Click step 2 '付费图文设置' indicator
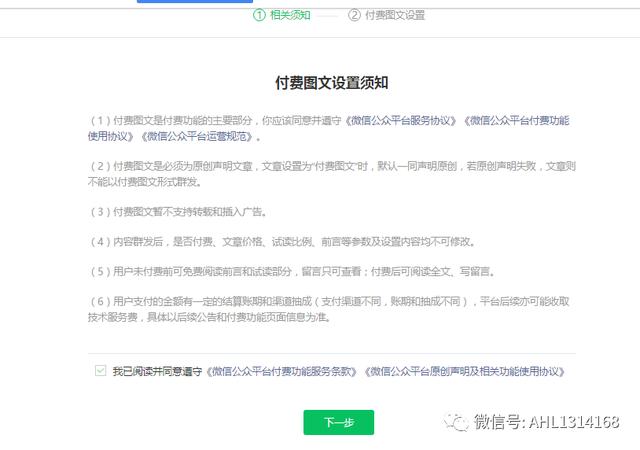This screenshot has height=450, width=640. click(x=386, y=15)
